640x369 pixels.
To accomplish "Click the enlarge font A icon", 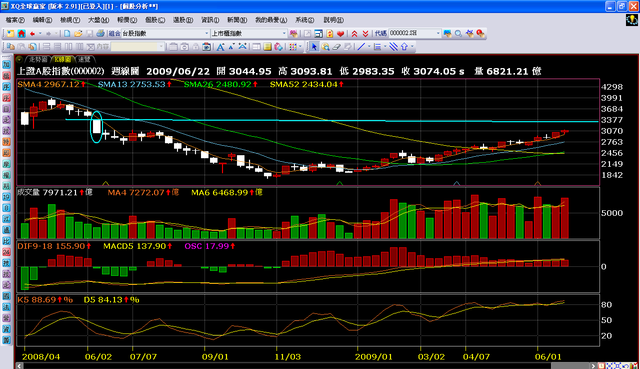I will [x=220, y=47].
